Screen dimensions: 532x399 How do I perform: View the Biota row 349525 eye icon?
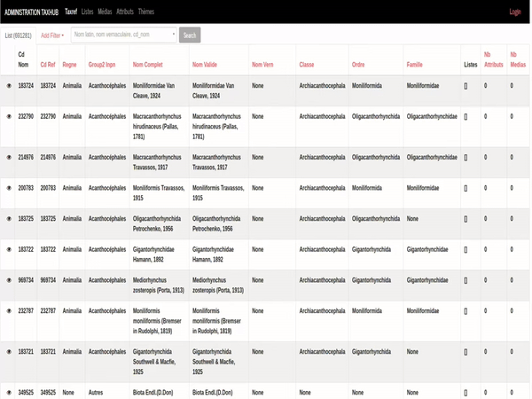[x=9, y=392]
